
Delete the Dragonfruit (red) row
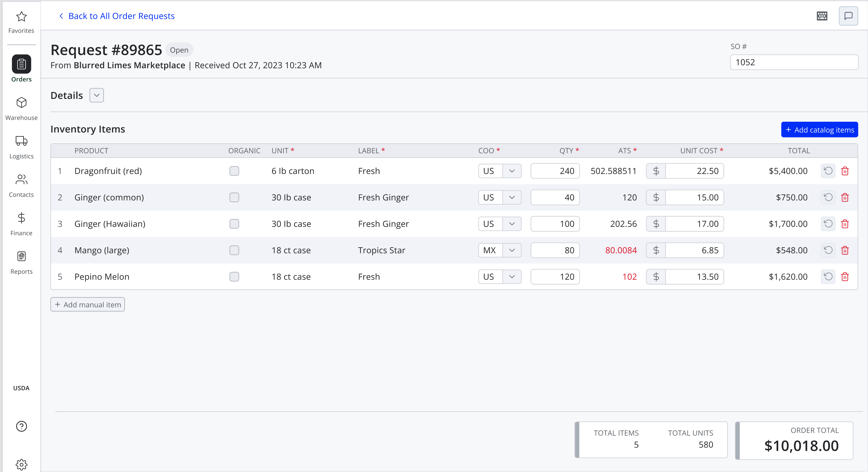tap(845, 171)
